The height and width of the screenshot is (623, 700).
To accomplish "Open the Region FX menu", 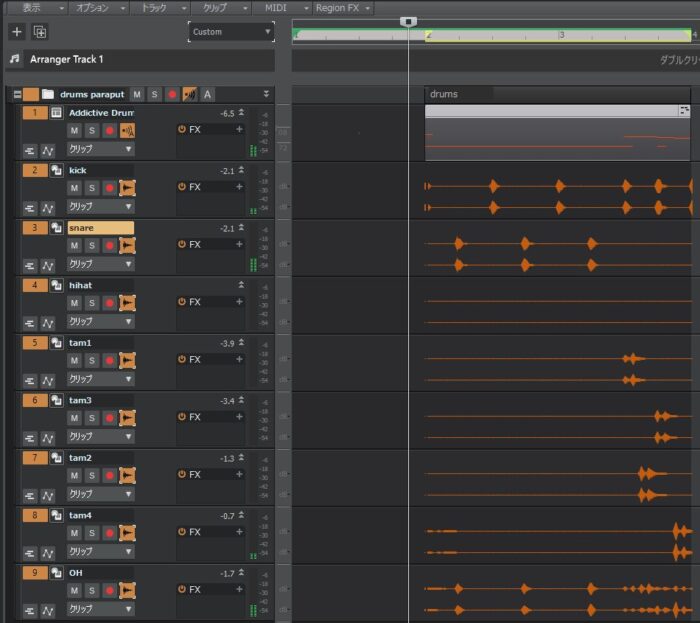I will 343,8.
